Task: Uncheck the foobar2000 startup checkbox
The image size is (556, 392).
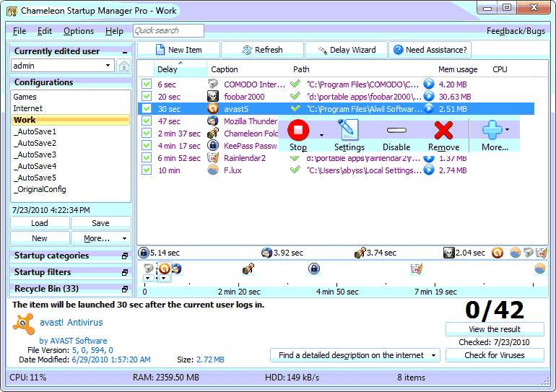Action: (x=147, y=97)
